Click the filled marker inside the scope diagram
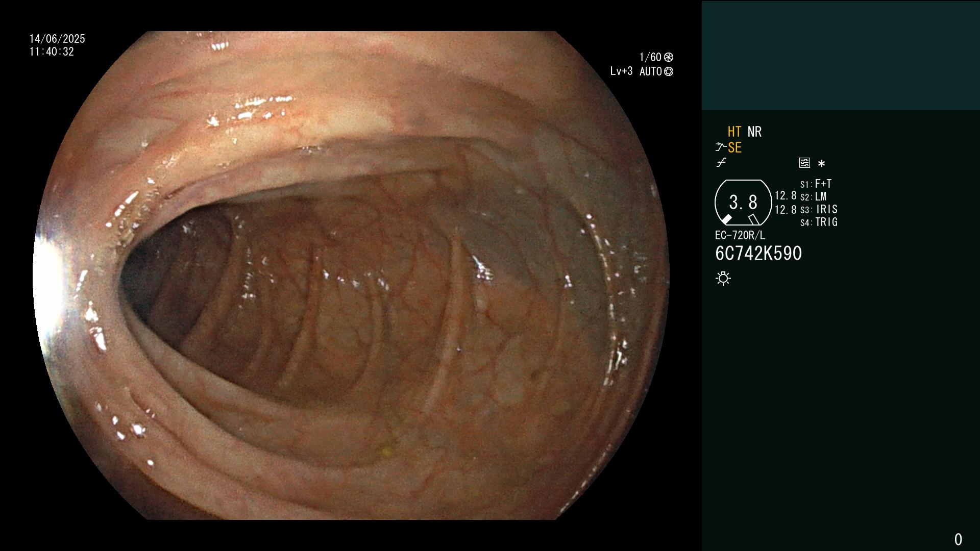 click(726, 219)
